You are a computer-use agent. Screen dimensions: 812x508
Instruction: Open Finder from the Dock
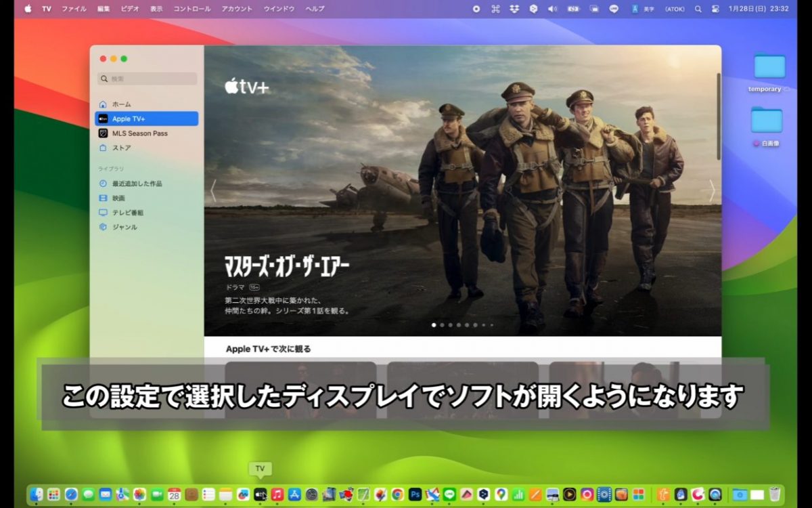[x=36, y=494]
